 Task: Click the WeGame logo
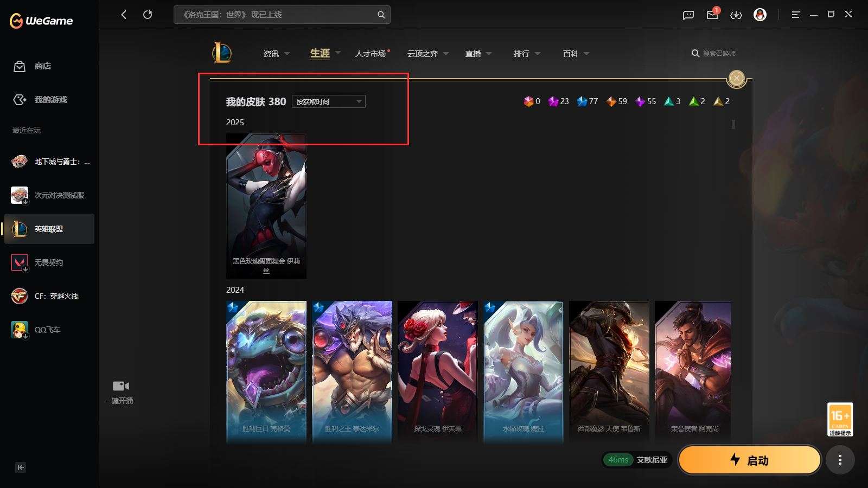[x=41, y=21]
